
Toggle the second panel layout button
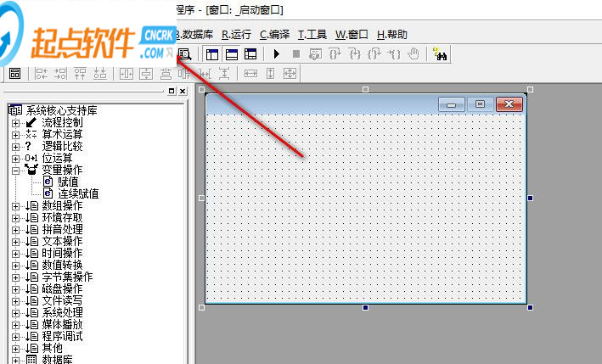click(232, 54)
